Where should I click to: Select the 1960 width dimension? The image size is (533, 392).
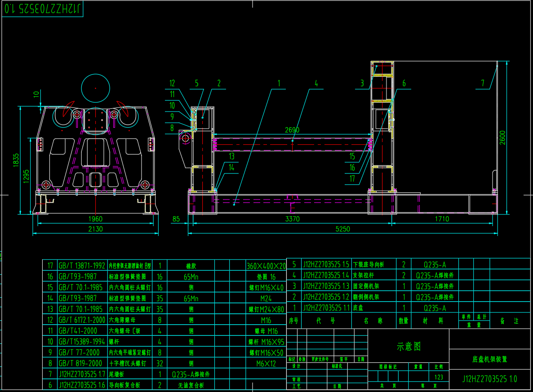(x=96, y=219)
